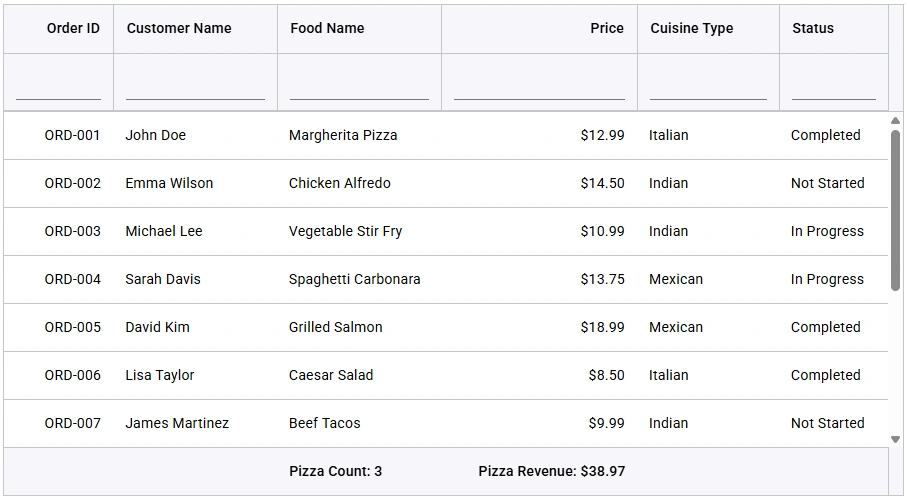Image resolution: width=907 pixels, height=500 pixels.
Task: Click the Food Name filter box
Action: click(x=359, y=88)
